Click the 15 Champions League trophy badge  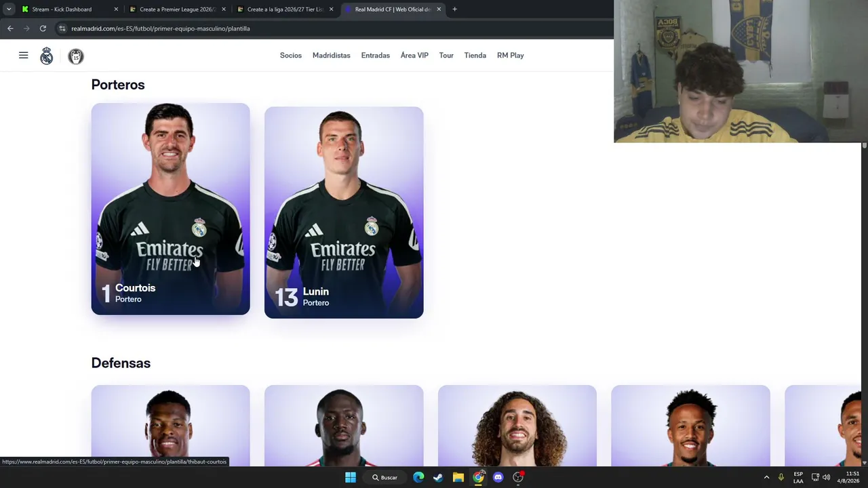pos(76,56)
